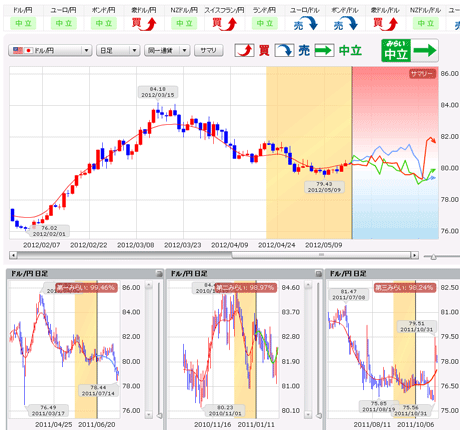Click the main chart scrollbar left arrow
460x430 pixels.
13,255
